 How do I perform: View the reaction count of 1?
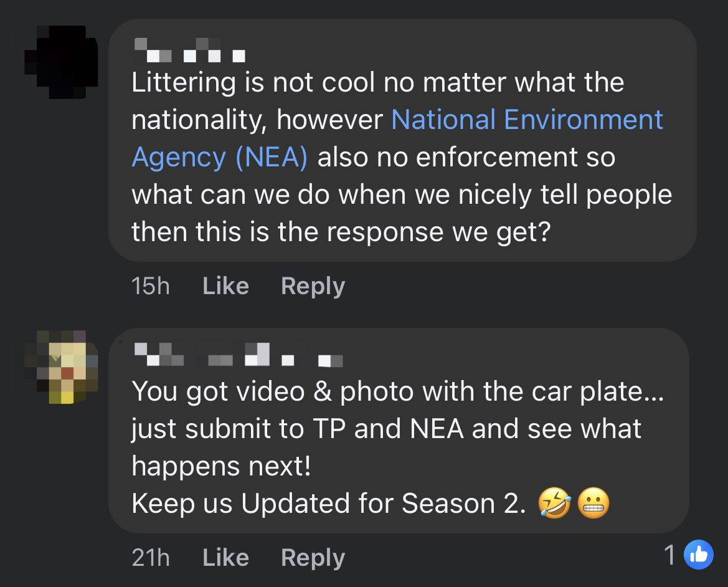669,555
